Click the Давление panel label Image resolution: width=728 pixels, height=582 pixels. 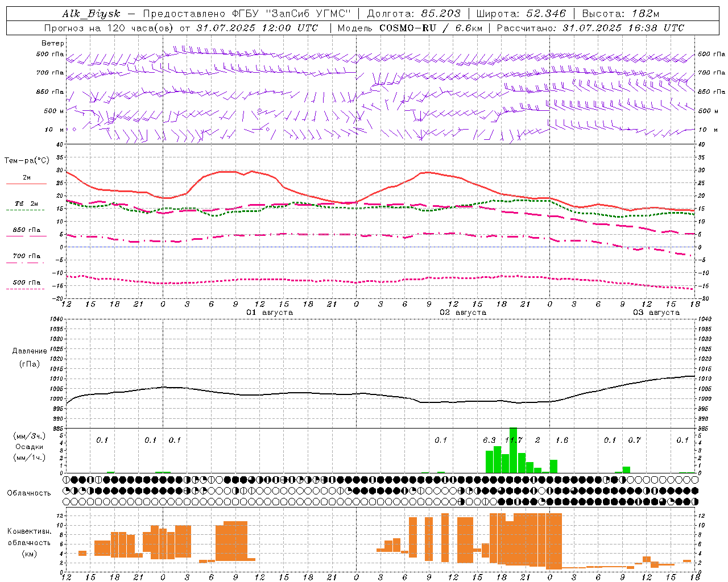coord(30,351)
